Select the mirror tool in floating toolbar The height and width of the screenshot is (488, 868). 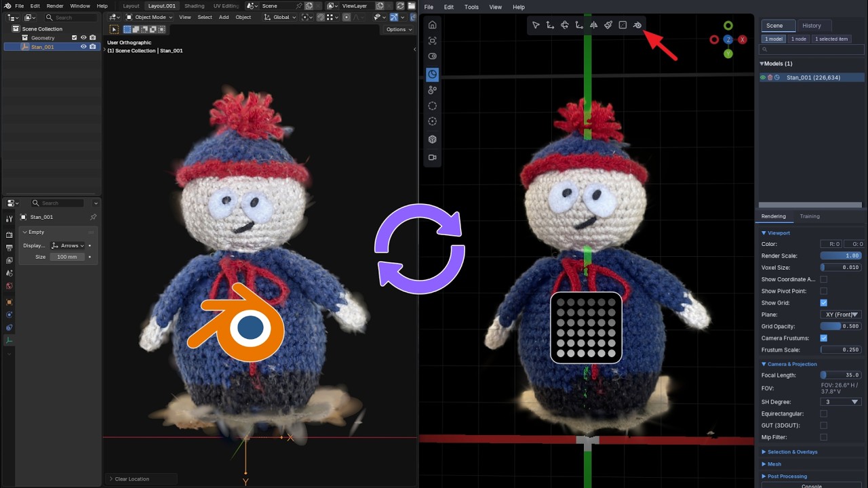593,25
